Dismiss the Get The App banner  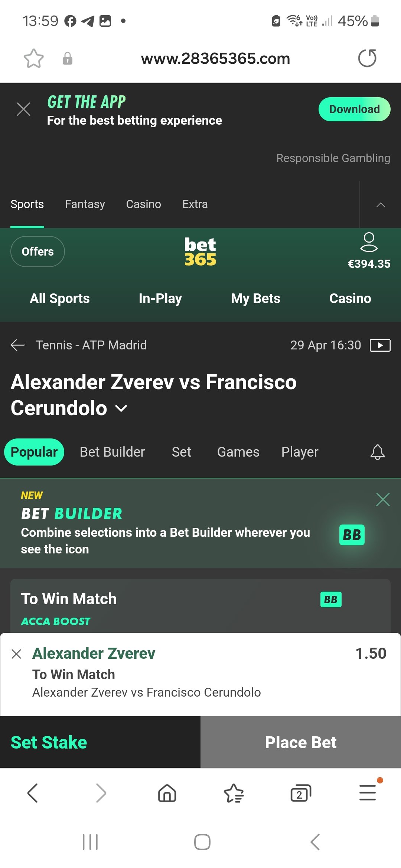coord(24,109)
